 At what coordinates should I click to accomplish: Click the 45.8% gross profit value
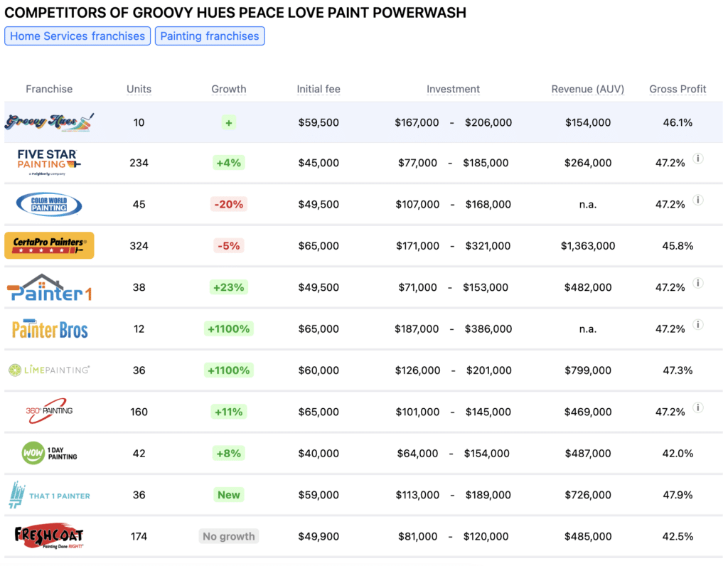[x=678, y=245]
